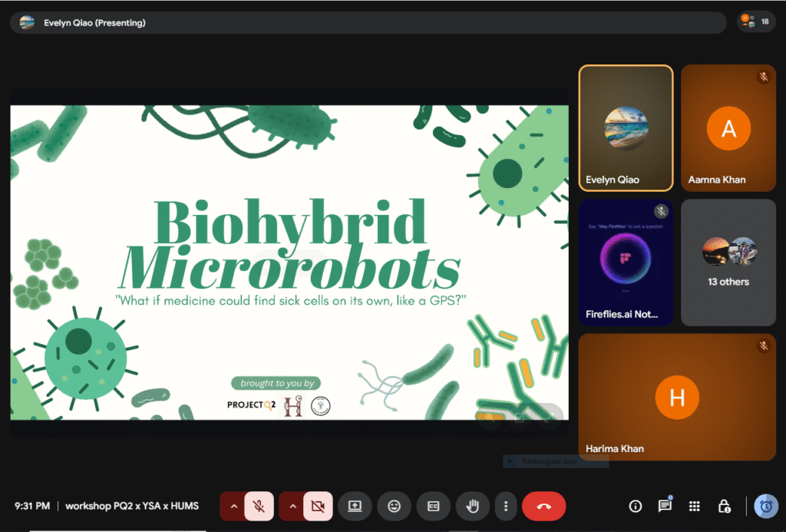This screenshot has height=532, width=786.
Task: Click the present screen icon
Action: click(x=355, y=507)
